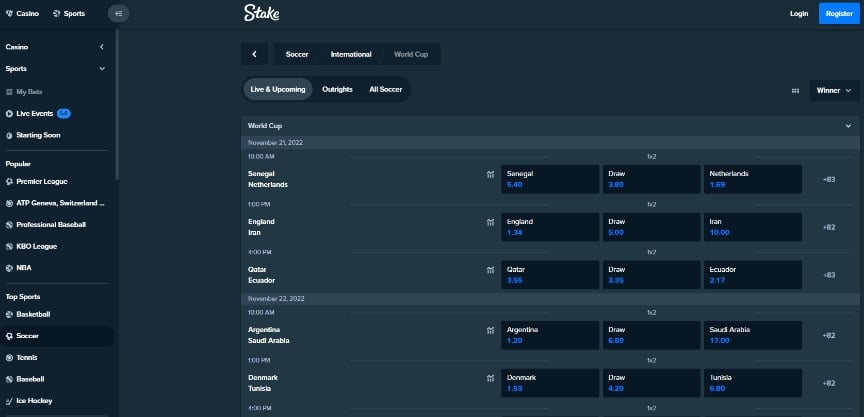Show +83 more markets for Qatar match
This screenshot has height=417, width=864.
829,275
